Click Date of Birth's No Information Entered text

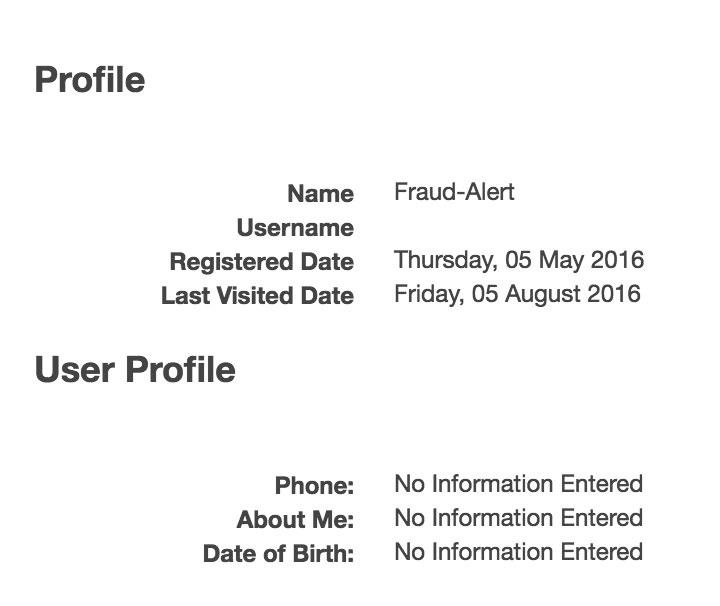(518, 553)
